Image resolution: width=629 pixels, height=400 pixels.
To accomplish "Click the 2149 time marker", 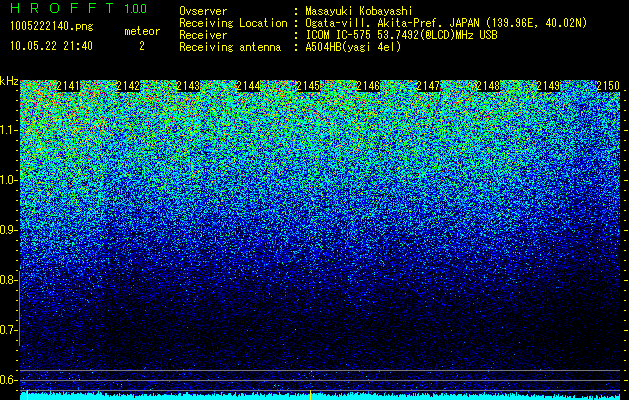I will (x=548, y=86).
